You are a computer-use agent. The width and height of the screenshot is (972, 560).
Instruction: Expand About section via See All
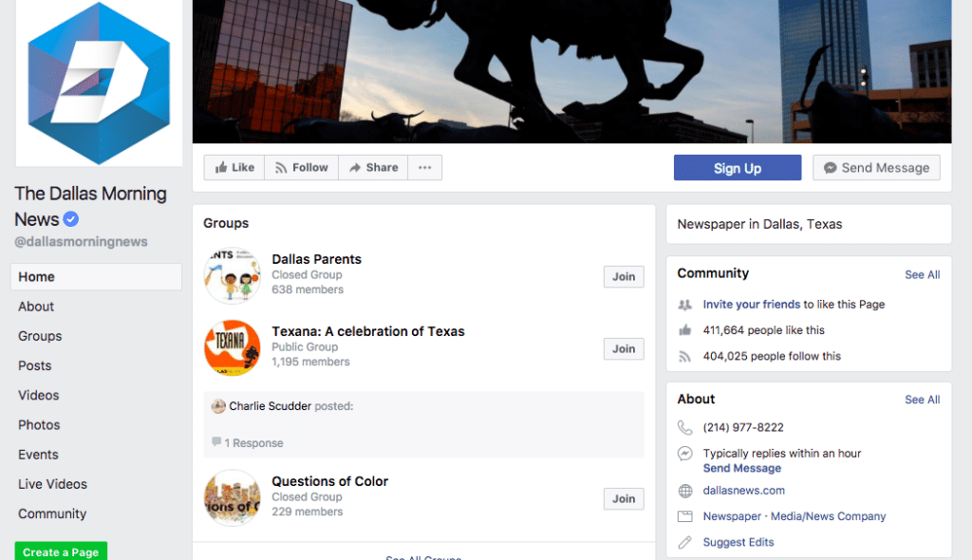[x=922, y=400]
